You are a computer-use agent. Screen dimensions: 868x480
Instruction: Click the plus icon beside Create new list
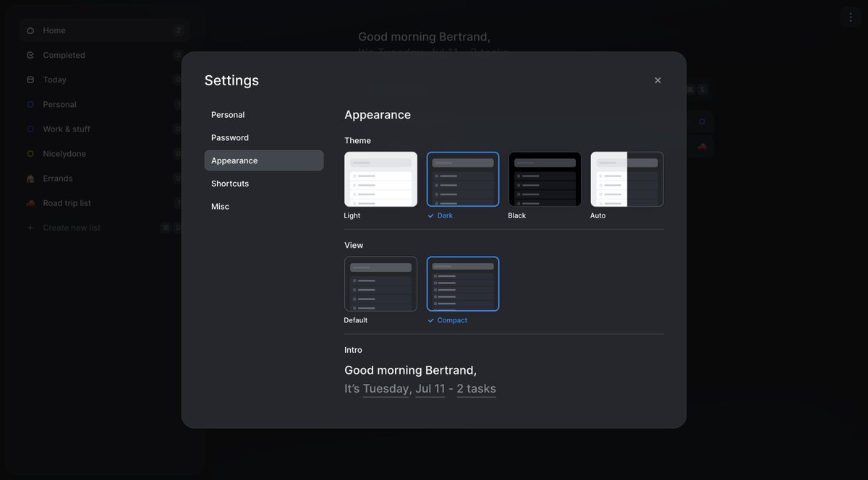tap(30, 228)
